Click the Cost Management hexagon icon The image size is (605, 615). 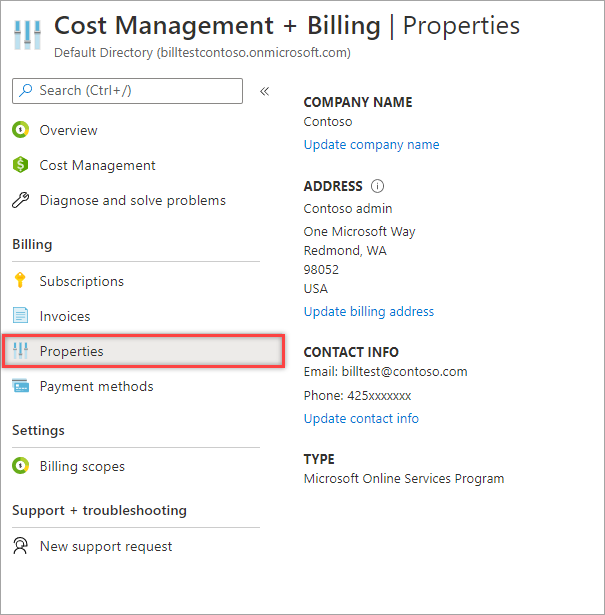[20, 165]
